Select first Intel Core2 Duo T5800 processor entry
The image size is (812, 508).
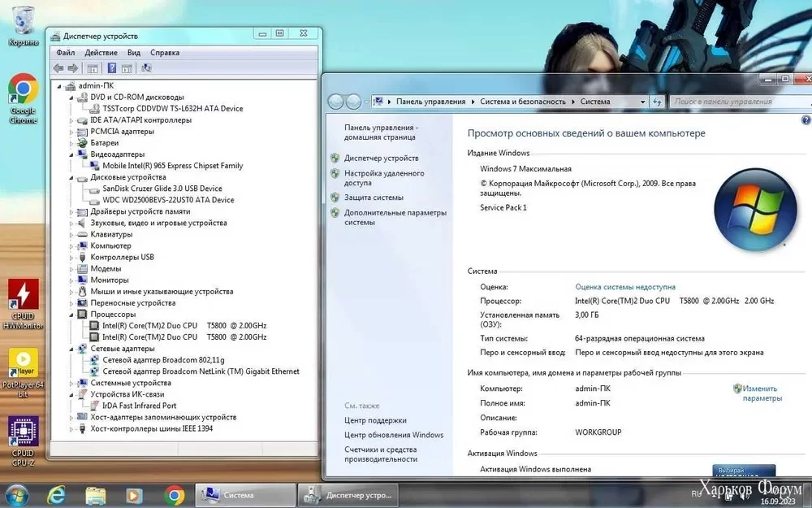[184, 326]
